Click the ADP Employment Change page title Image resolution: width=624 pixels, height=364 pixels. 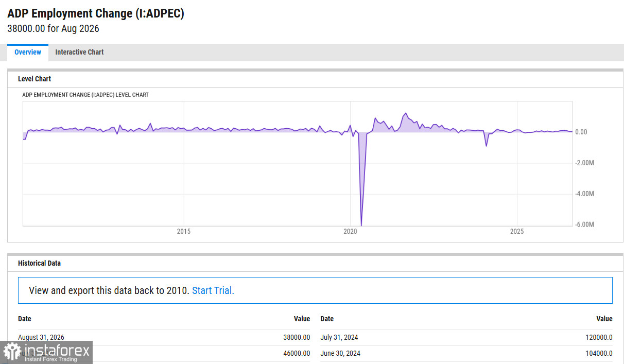[x=96, y=13]
